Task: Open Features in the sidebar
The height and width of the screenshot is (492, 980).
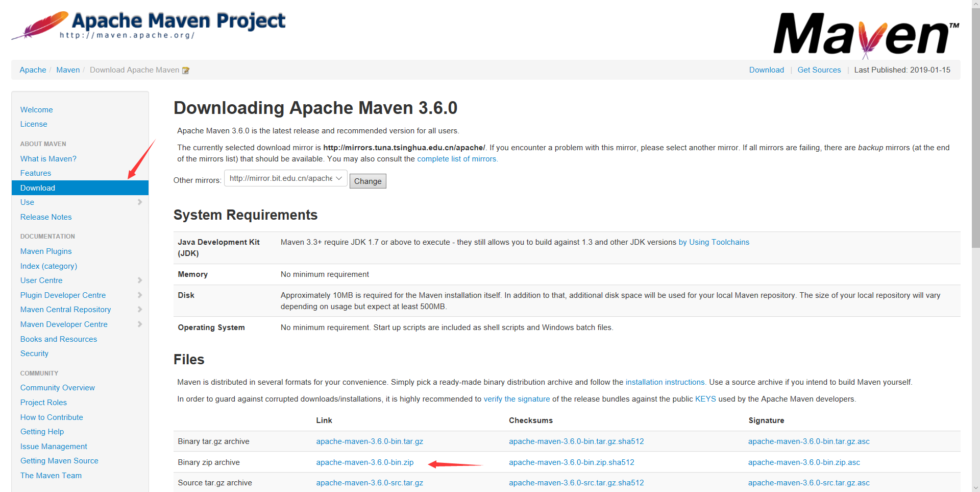Action: 36,173
